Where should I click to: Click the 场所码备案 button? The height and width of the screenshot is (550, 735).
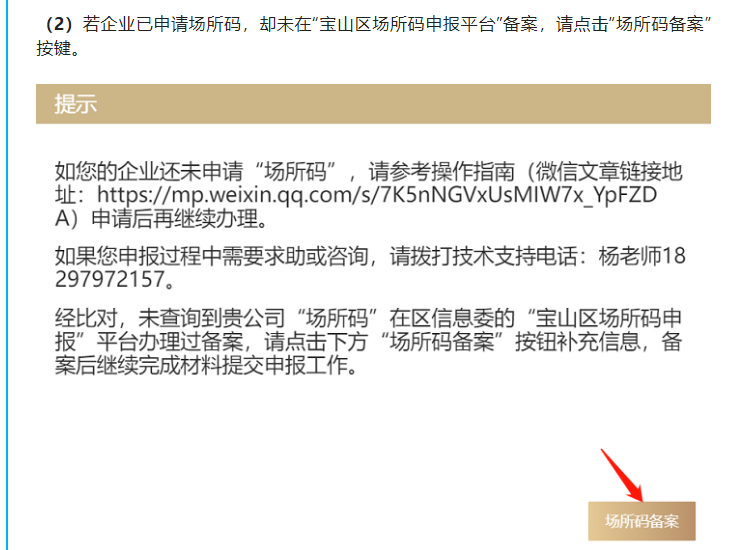pos(641,521)
